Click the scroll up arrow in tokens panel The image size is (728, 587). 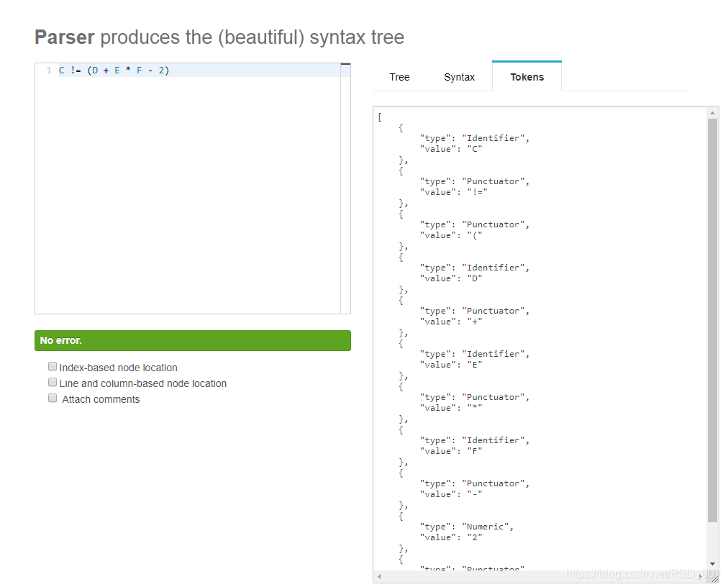(712, 113)
